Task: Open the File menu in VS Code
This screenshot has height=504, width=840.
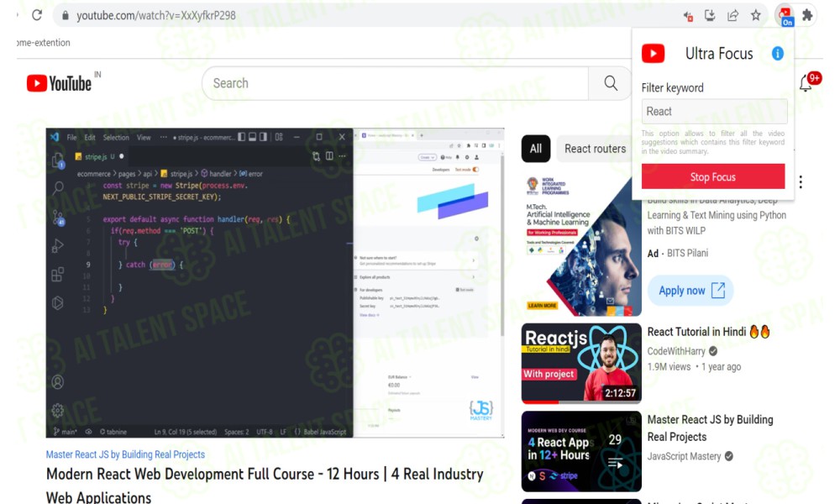Action: coord(71,138)
